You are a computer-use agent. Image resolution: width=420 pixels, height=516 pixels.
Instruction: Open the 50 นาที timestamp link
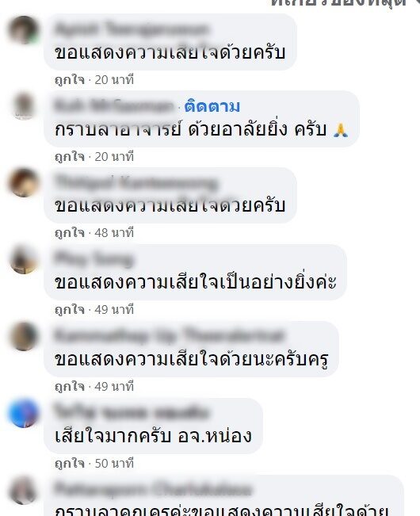[114, 464]
